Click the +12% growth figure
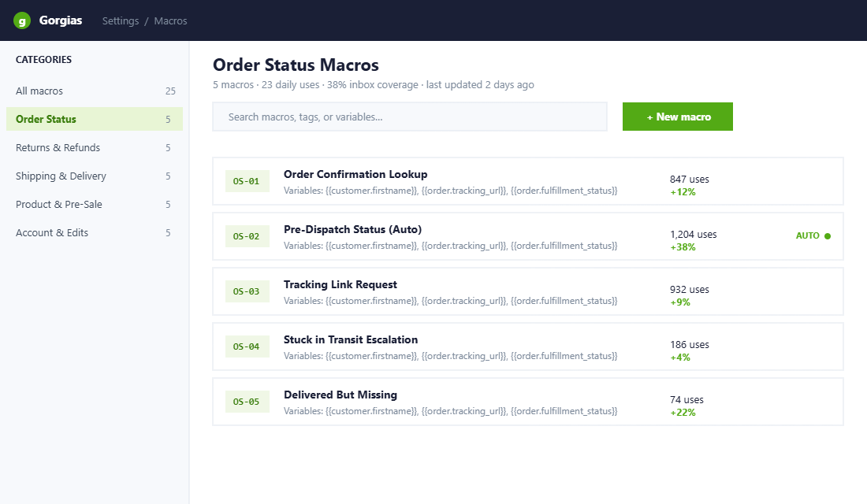The image size is (867, 504). pyautogui.click(x=683, y=192)
